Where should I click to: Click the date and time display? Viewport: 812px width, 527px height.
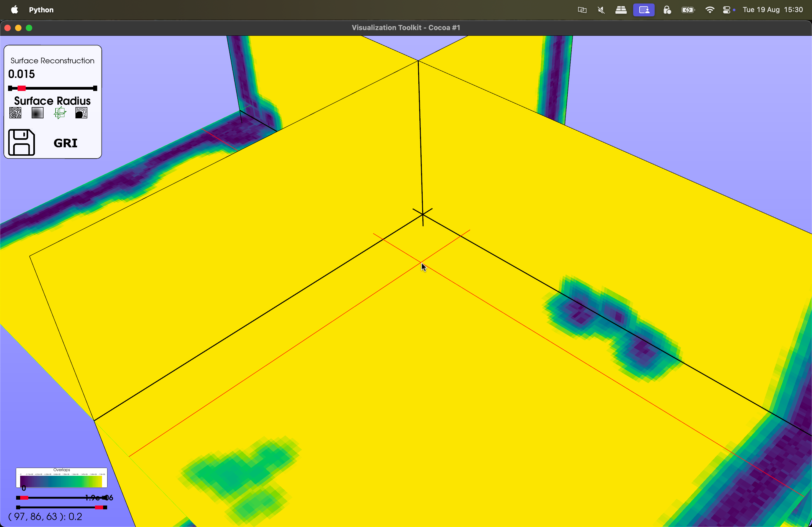(x=773, y=10)
